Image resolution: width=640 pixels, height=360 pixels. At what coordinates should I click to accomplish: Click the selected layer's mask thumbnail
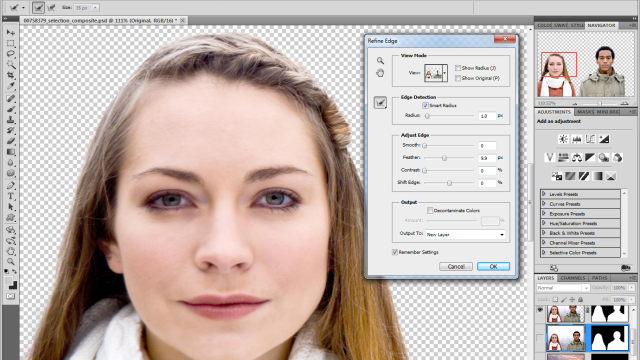(610, 338)
